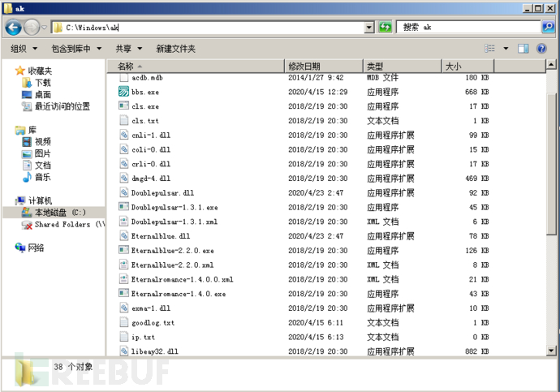This screenshot has height=392, width=560.
Task: Sort by 大小 column header
Action: pyautogui.click(x=467, y=66)
